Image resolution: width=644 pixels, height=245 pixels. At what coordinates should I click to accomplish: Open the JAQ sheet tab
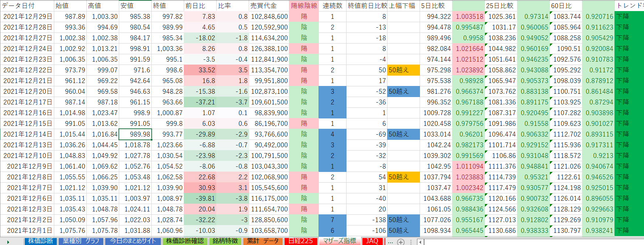[x=372, y=241]
